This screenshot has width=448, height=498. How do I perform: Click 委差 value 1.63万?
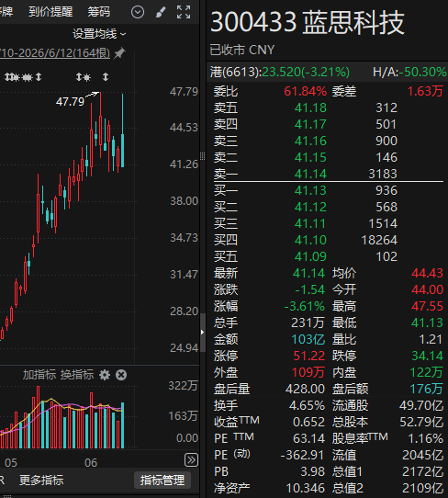(x=425, y=92)
